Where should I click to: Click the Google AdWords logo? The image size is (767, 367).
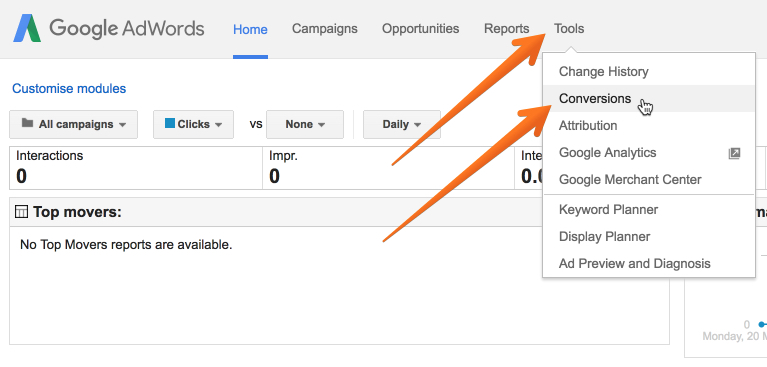pos(109,29)
